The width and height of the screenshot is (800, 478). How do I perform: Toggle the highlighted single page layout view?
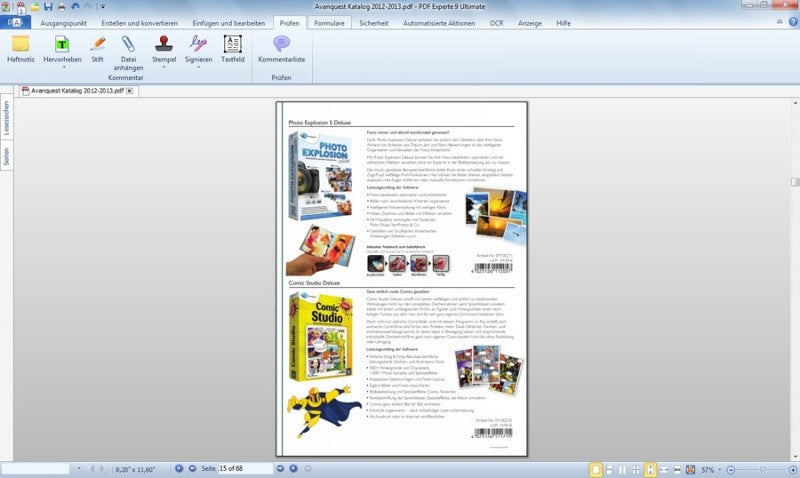pyautogui.click(x=595, y=469)
